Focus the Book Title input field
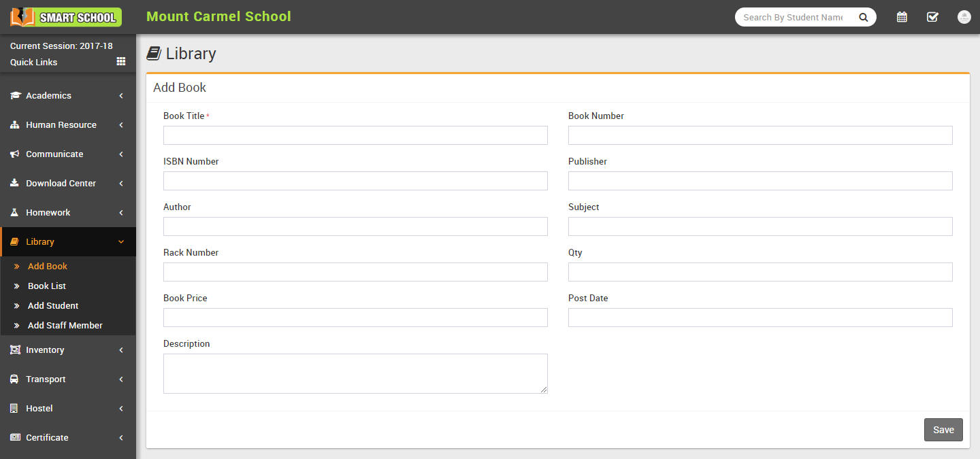This screenshot has height=459, width=980. tap(355, 135)
